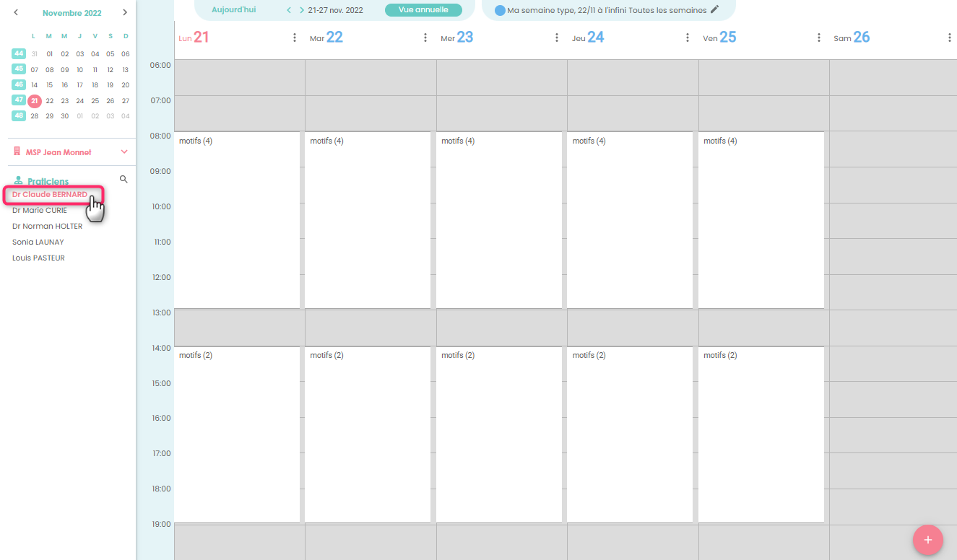957x560 pixels.
Task: Select week number 45 in mini calendar
Action: [19, 69]
